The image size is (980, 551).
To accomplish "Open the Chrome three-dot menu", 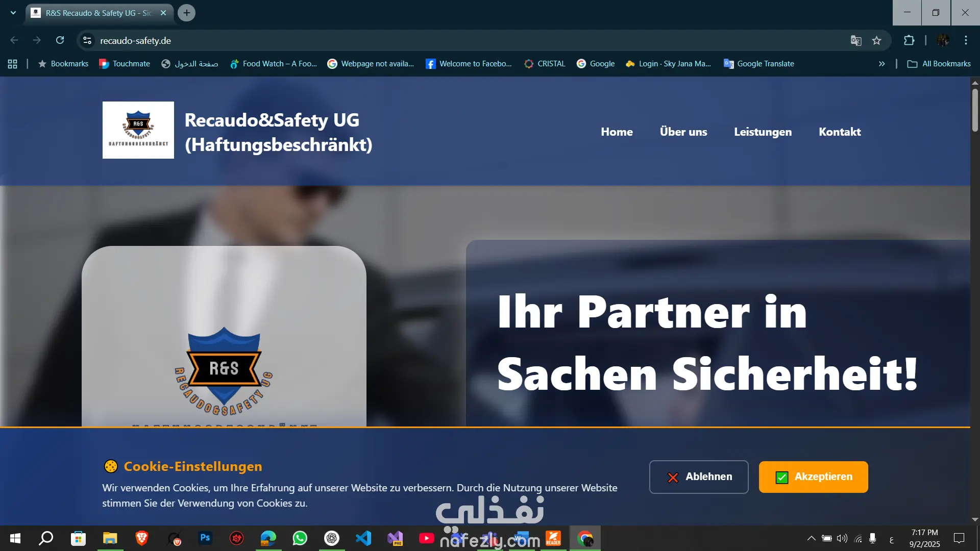I will point(966,40).
